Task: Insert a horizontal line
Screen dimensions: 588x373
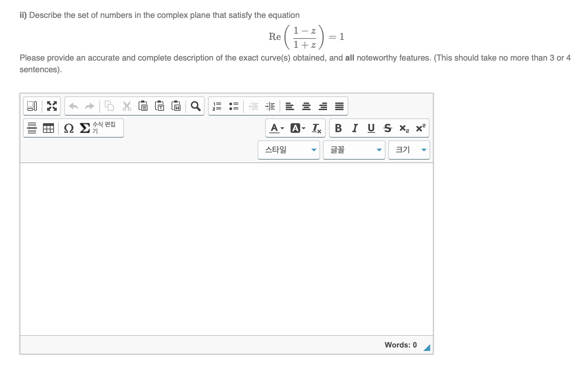Action: pyautogui.click(x=32, y=128)
